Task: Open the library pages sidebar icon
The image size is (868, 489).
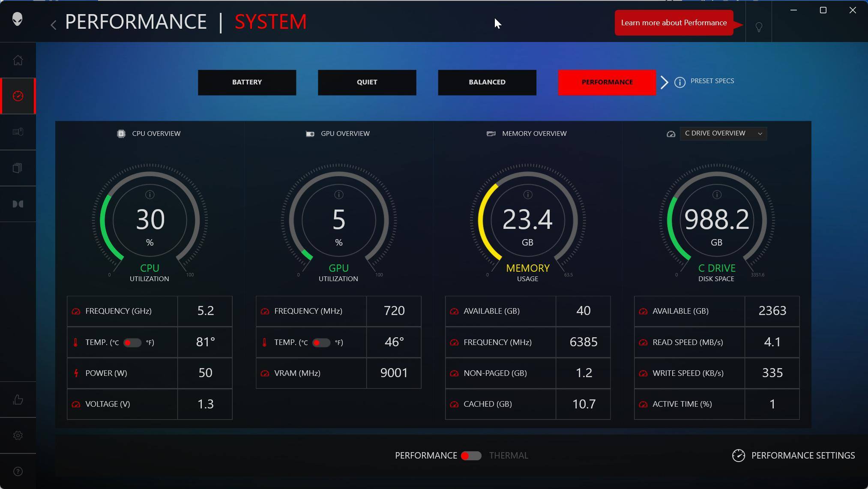Action: point(18,168)
